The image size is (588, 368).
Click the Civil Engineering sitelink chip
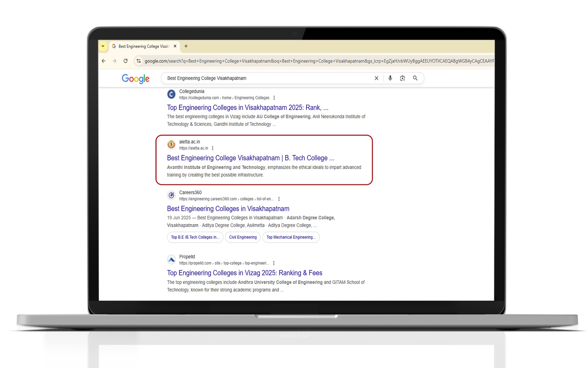[x=243, y=237]
